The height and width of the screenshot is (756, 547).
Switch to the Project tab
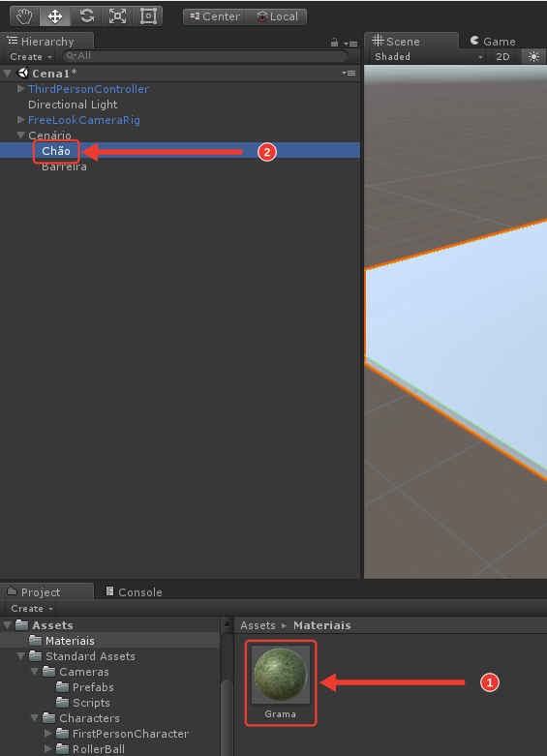[x=46, y=592]
